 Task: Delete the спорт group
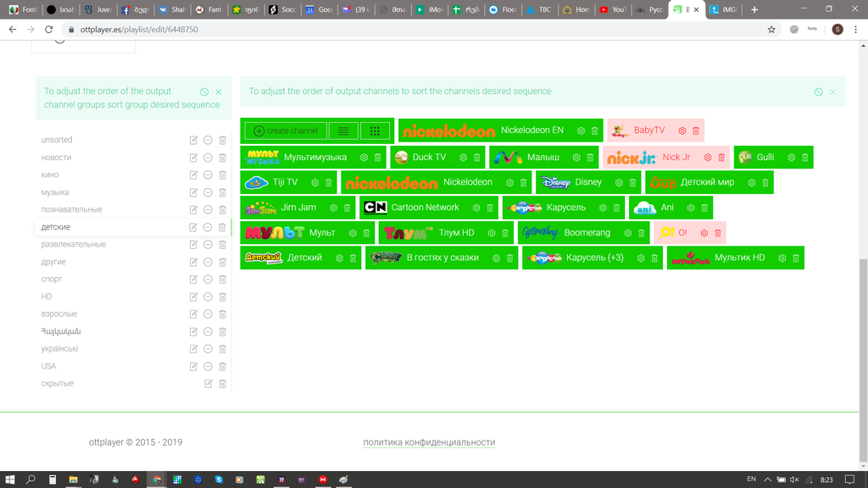click(x=223, y=280)
